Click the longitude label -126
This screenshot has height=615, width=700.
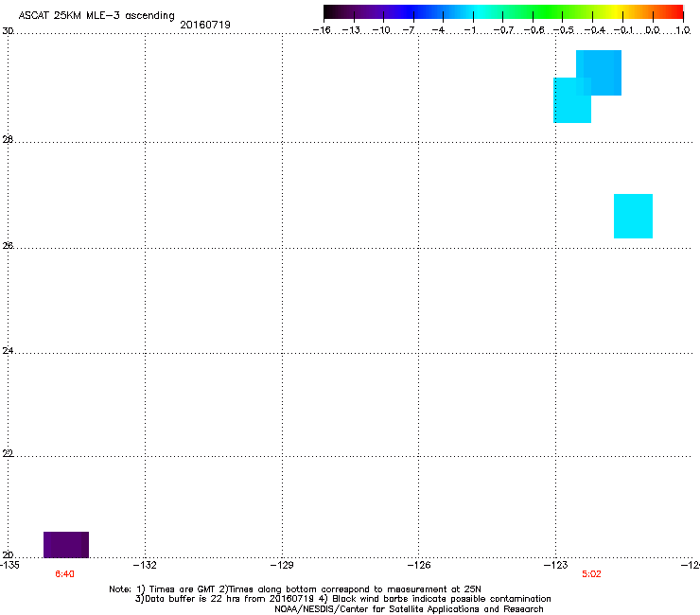[419, 565]
